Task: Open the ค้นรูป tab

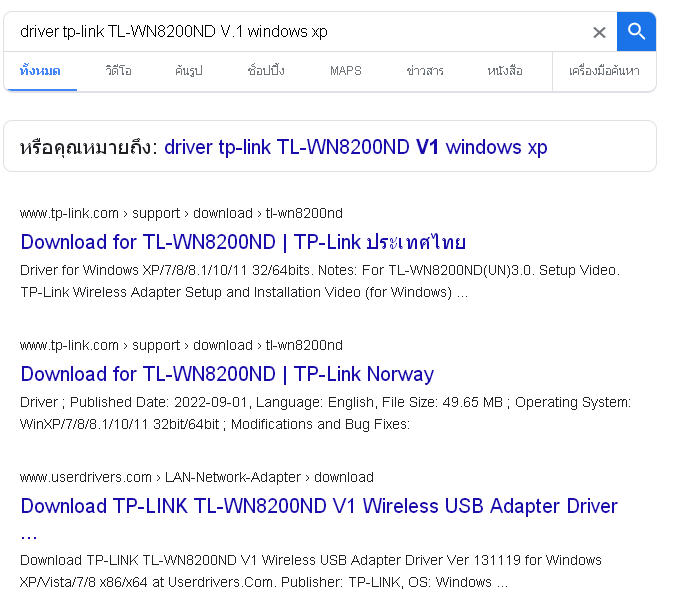Action: tap(188, 71)
